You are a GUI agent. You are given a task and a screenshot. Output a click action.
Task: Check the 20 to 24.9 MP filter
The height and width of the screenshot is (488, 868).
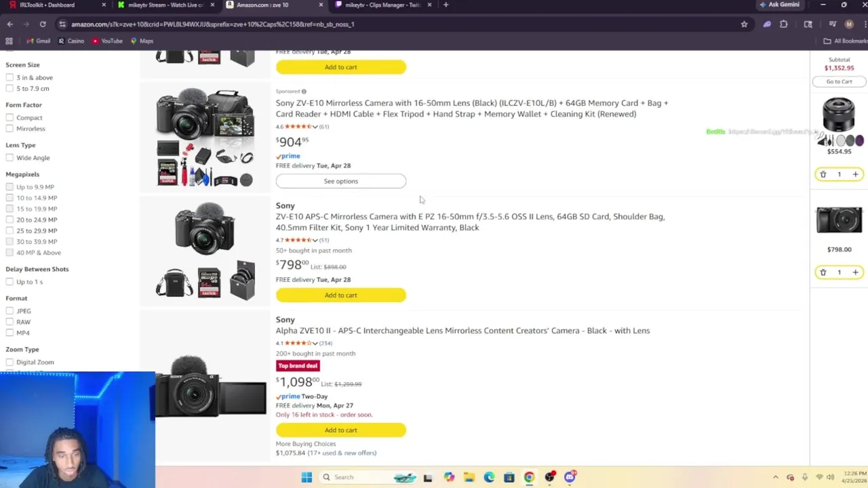tap(9, 220)
